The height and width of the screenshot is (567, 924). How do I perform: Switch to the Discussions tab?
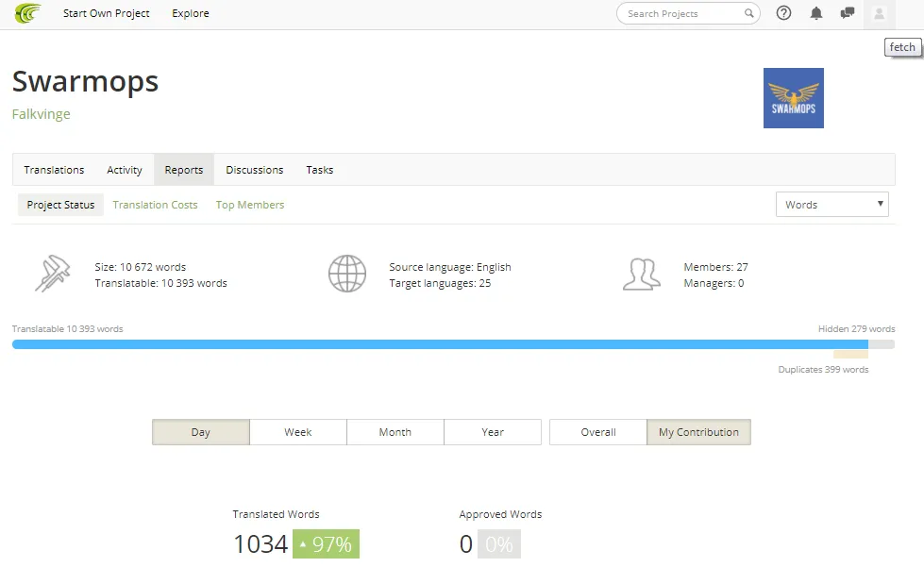coord(255,170)
